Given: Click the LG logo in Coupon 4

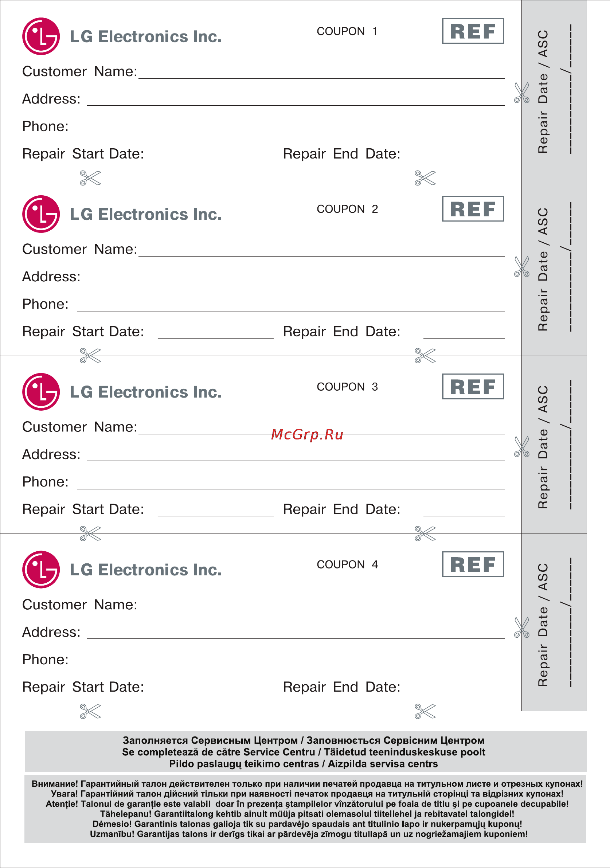Looking at the screenshot, I should [41, 569].
